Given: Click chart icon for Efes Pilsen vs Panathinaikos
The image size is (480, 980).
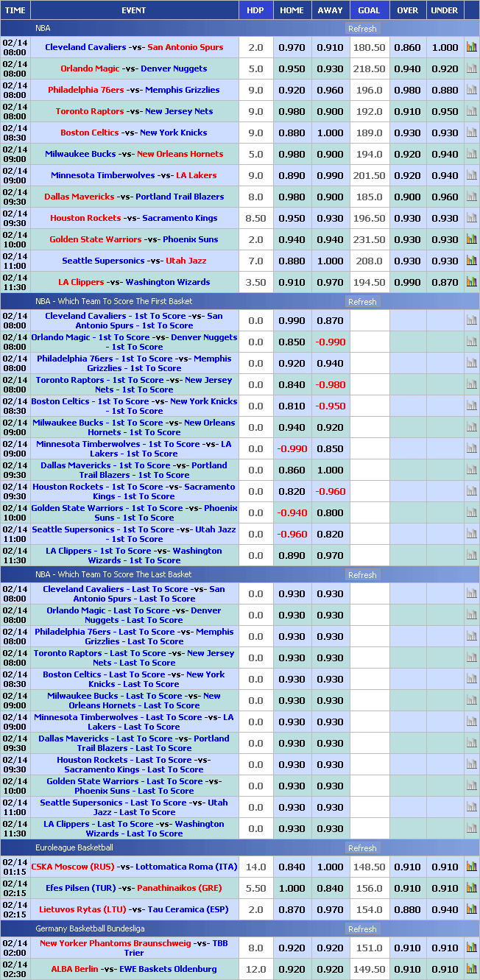Looking at the screenshot, I should 471,888.
